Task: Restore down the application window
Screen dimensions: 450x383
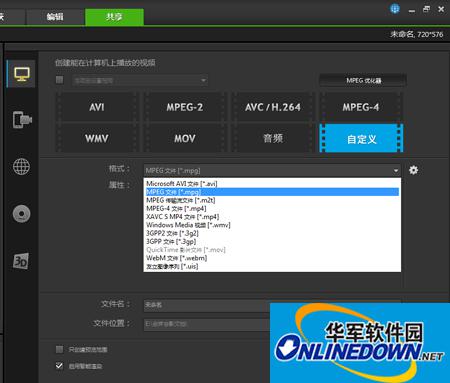Action: (426, 9)
